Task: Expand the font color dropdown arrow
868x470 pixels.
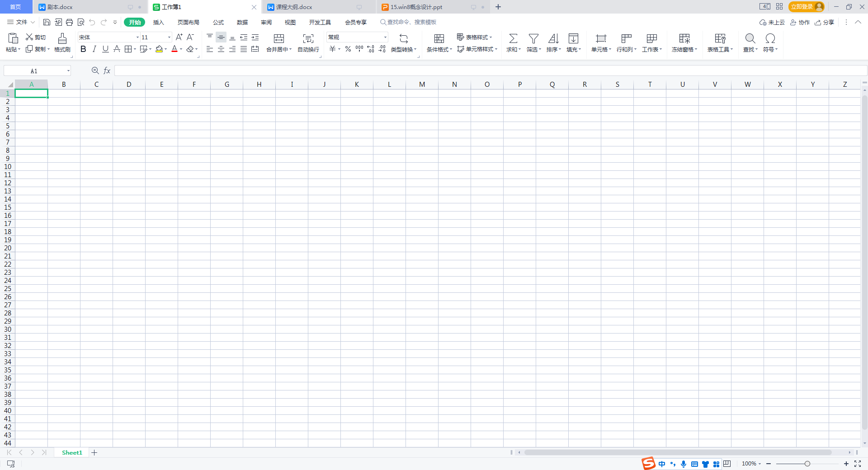Action: [x=181, y=49]
